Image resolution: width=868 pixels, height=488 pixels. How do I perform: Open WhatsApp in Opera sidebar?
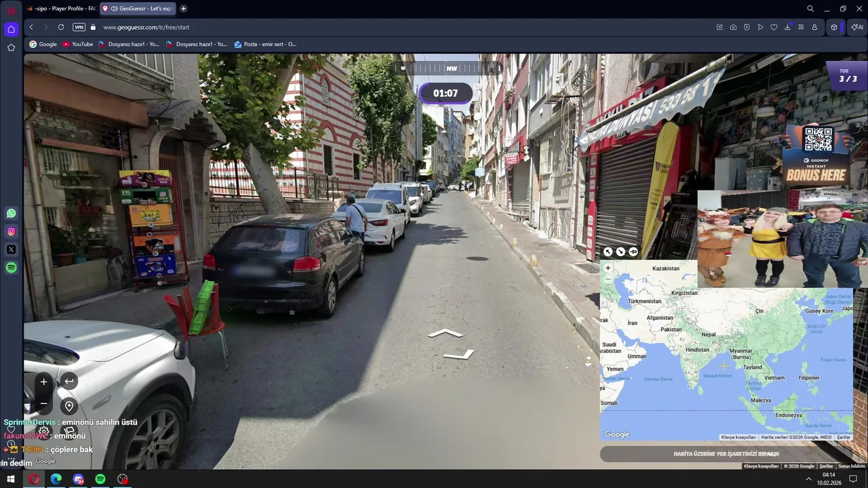click(x=11, y=213)
